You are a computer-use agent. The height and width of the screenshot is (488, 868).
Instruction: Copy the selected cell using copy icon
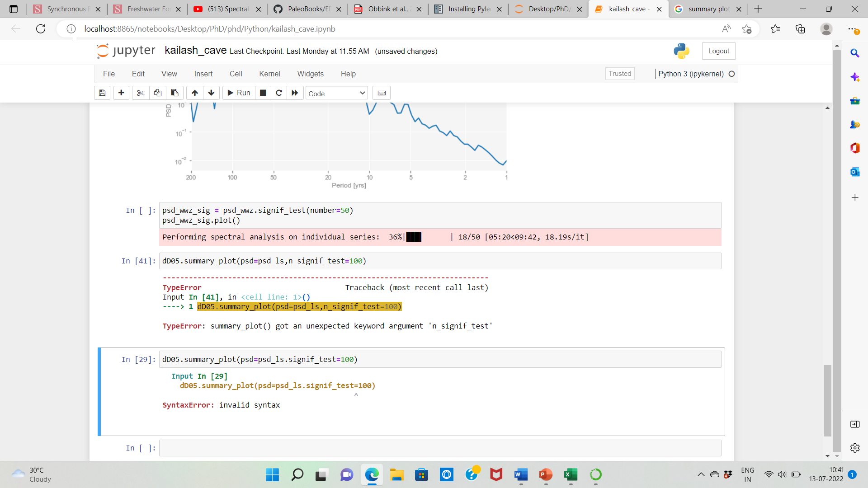(157, 93)
